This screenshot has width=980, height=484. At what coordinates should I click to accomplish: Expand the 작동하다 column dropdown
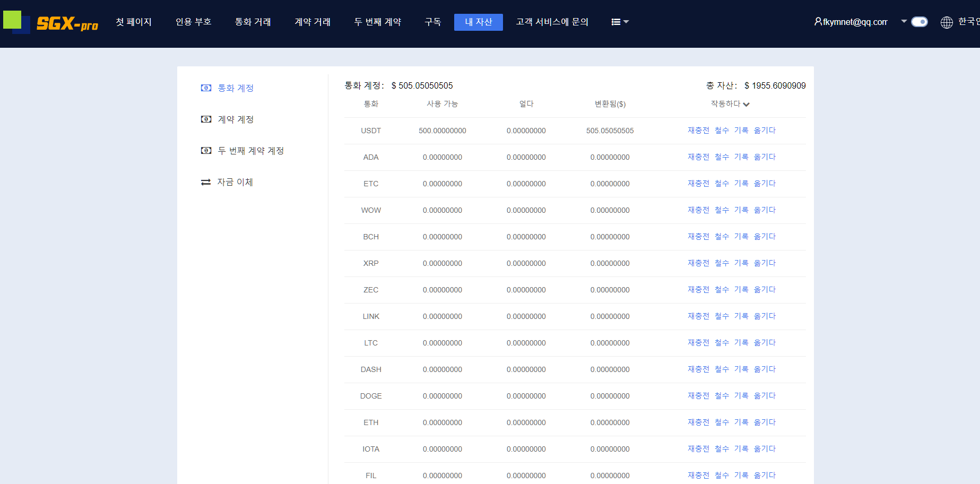click(x=747, y=104)
